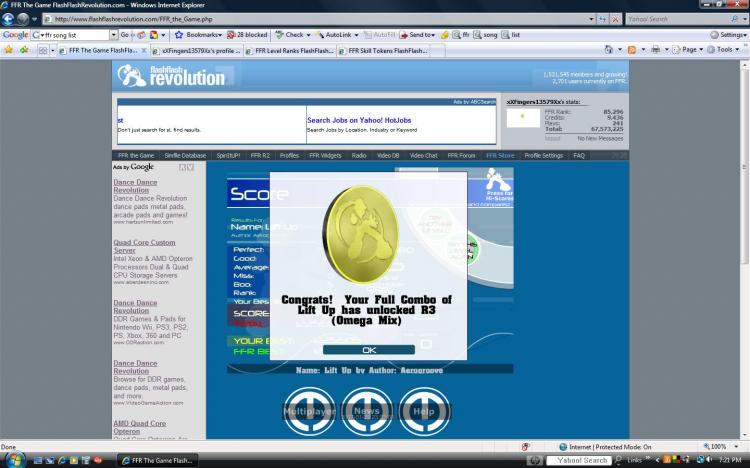Open the recent pages dropdown arrow
This screenshot has width=750, height=468.
click(x=34, y=19)
